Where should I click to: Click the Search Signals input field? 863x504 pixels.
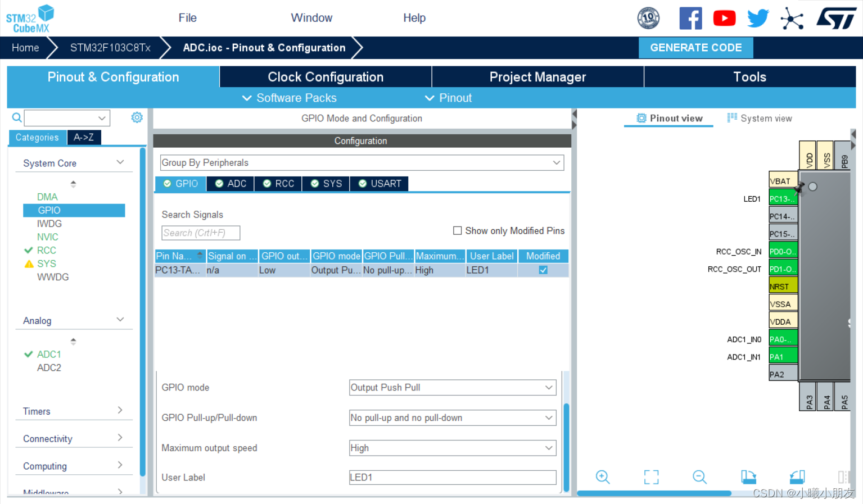pos(201,233)
